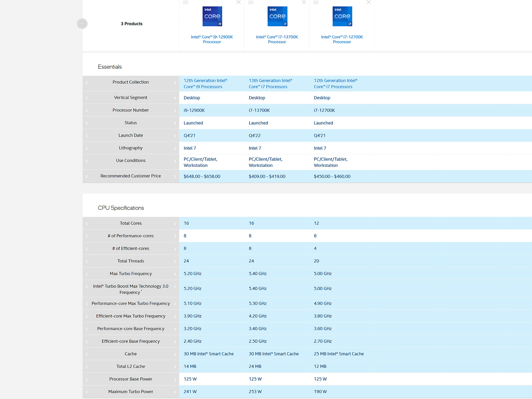Click the back arrow beside 3 Products

click(82, 24)
